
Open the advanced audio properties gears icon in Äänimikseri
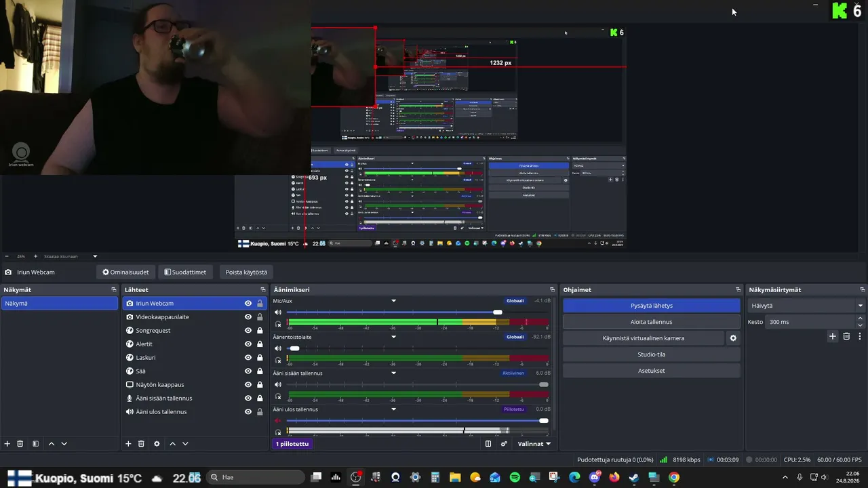[x=504, y=444]
